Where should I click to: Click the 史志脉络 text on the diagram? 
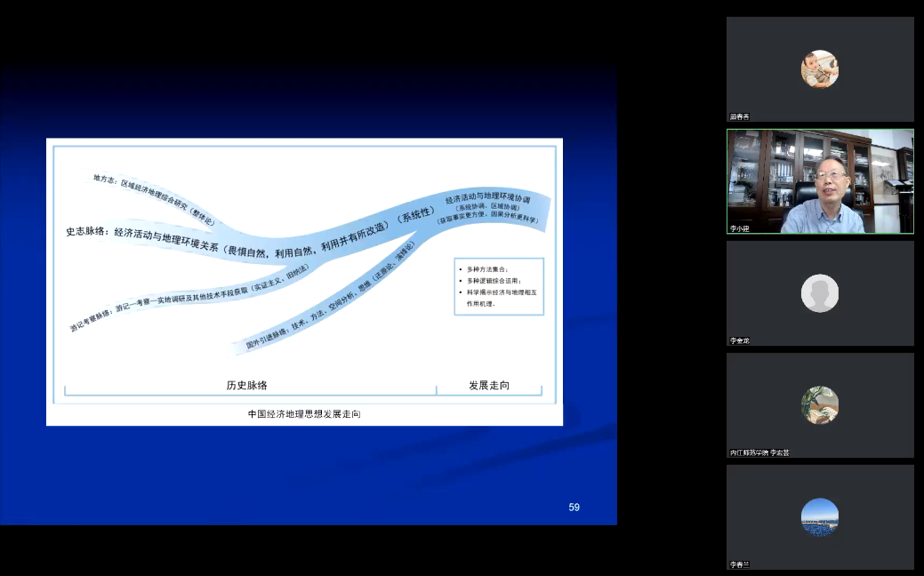tap(88, 231)
